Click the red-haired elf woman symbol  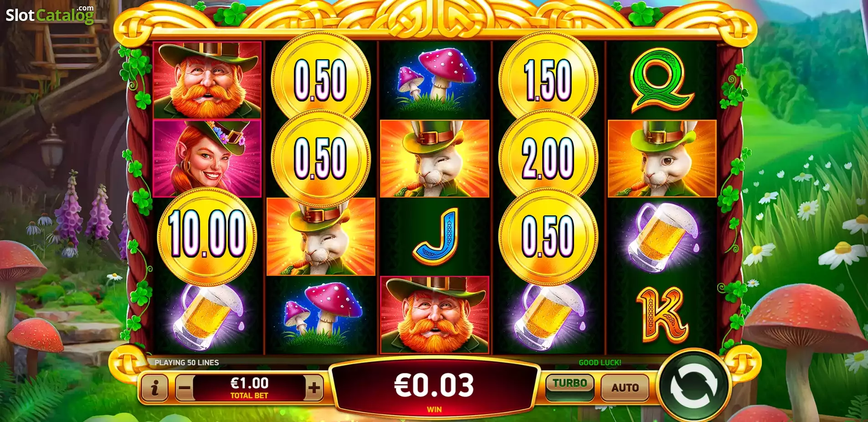click(x=207, y=158)
